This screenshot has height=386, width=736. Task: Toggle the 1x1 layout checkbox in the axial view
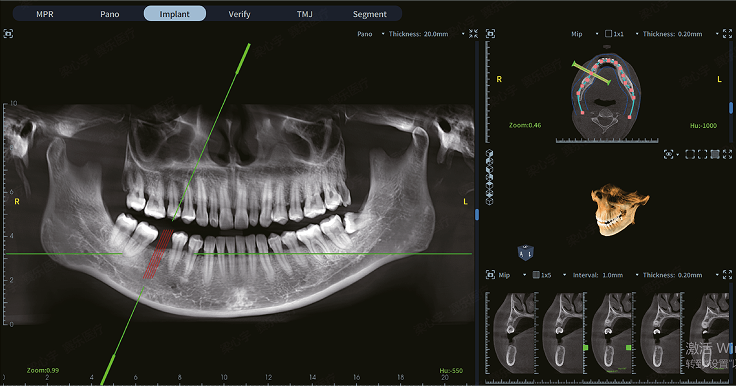coord(608,34)
